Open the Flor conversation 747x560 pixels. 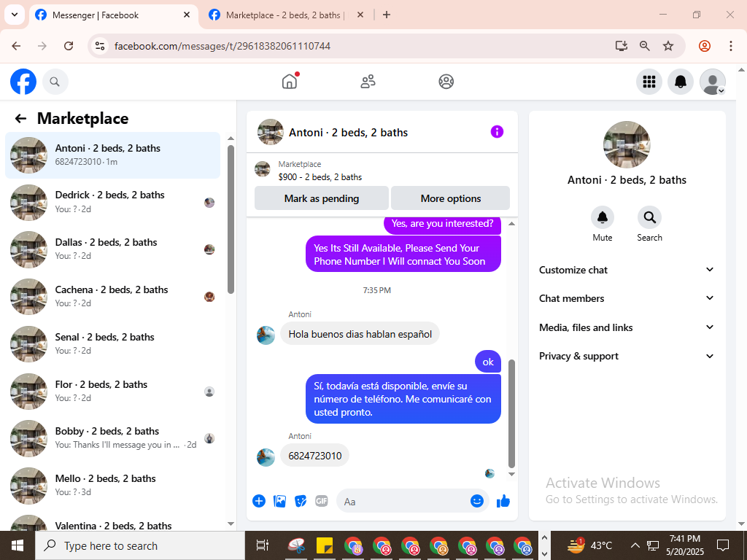(x=112, y=392)
